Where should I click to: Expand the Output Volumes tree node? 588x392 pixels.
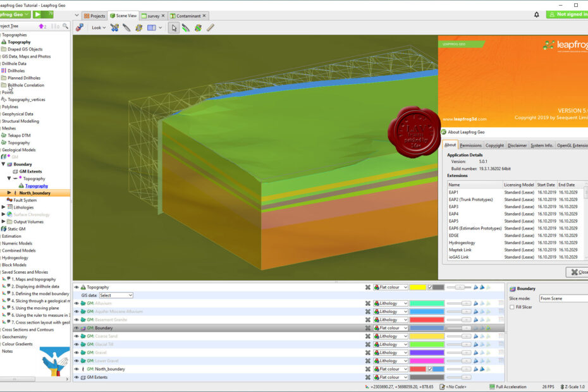point(3,222)
